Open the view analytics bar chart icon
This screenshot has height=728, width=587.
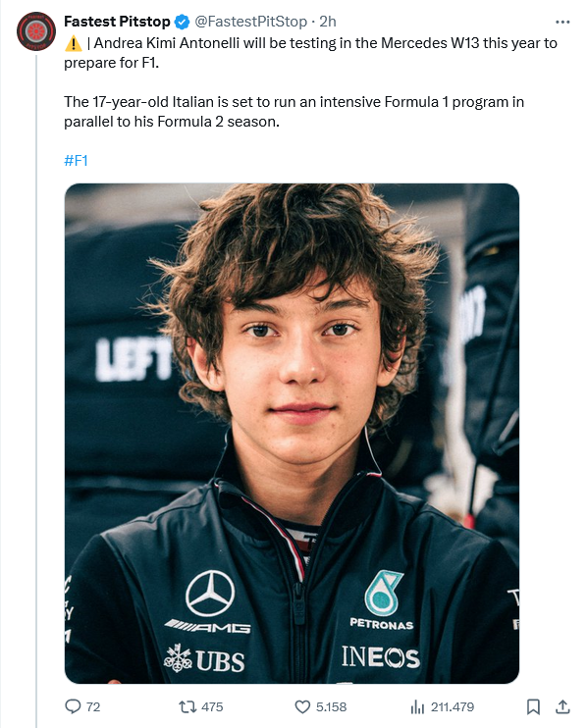(417, 707)
